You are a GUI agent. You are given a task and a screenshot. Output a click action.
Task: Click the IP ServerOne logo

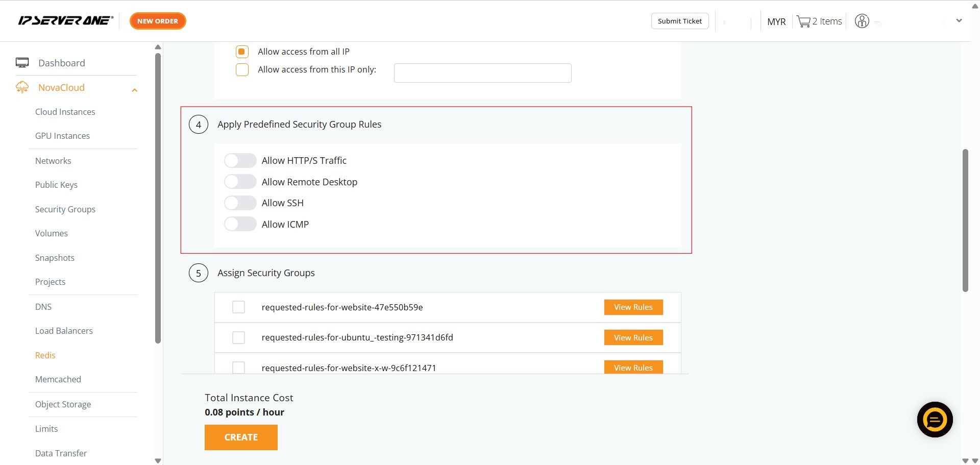(x=65, y=21)
